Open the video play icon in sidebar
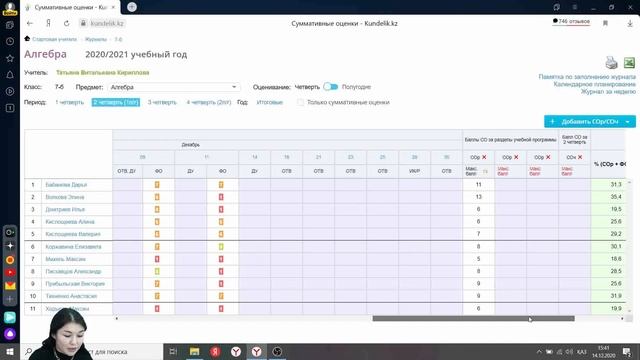This screenshot has width=640, height=360. tap(10, 91)
